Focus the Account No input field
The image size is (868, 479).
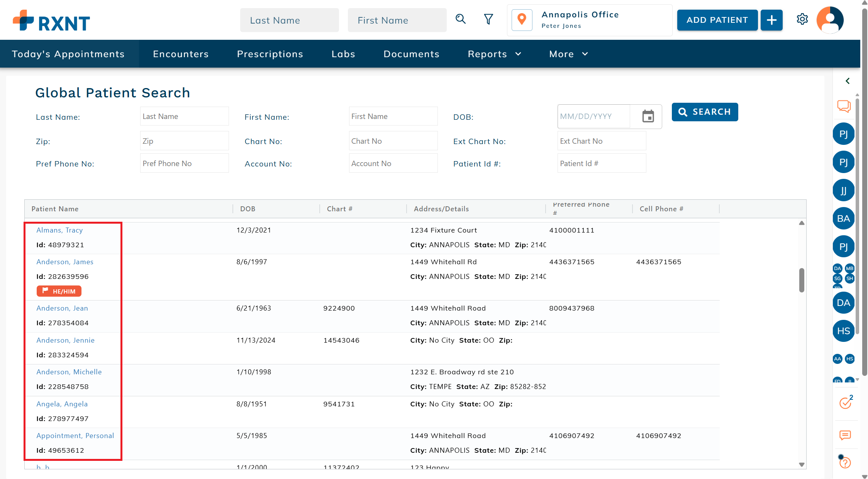[393, 163]
